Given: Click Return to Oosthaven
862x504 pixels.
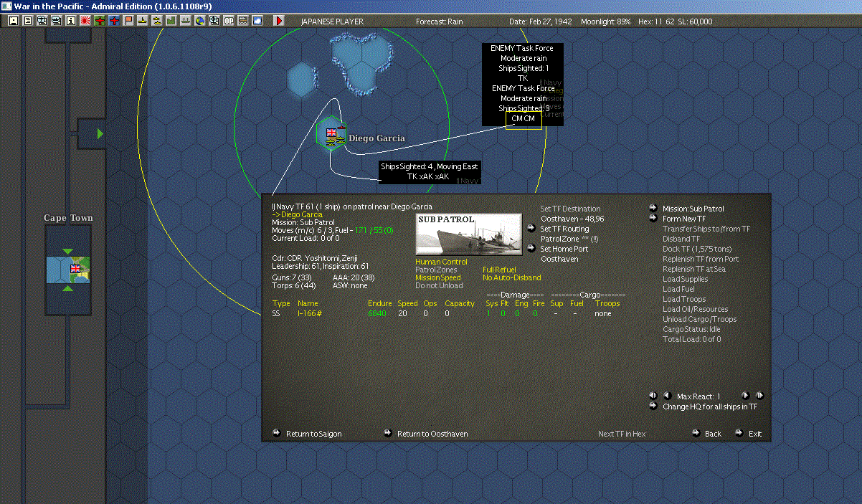Looking at the screenshot, I should pos(432,434).
